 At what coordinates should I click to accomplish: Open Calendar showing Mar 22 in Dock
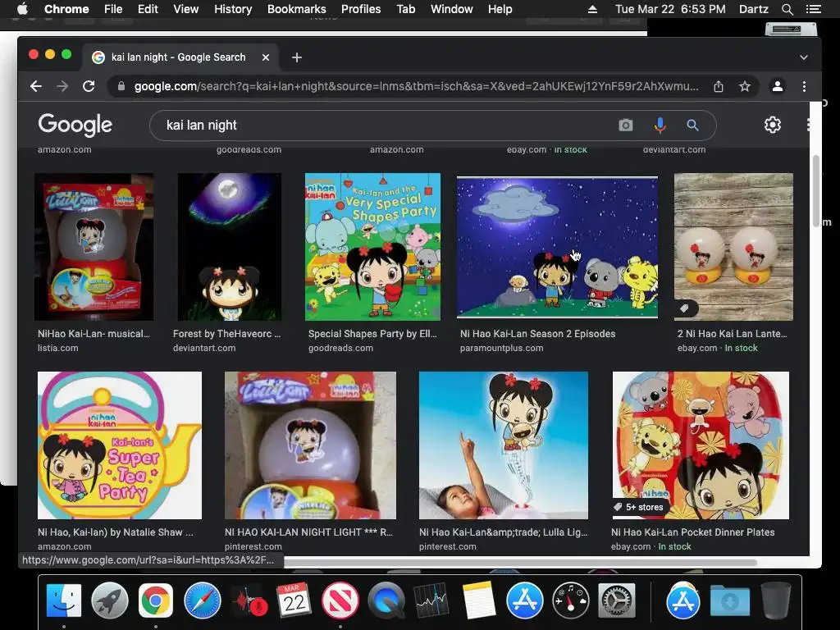294,600
